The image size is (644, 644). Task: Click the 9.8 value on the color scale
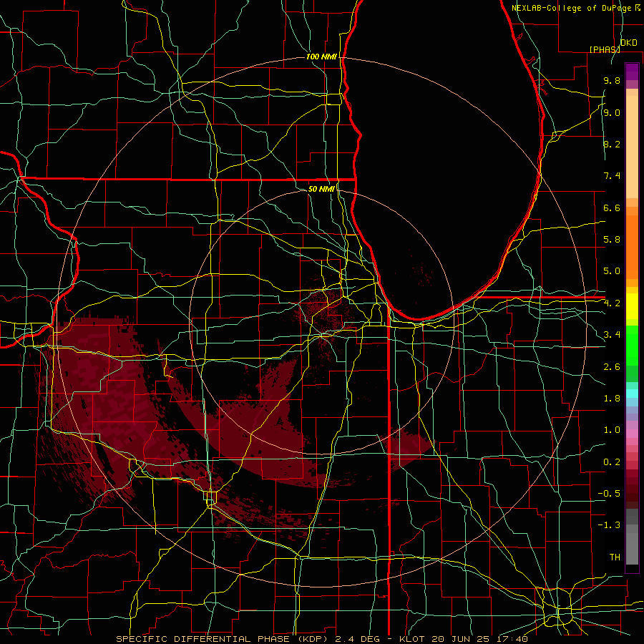click(612, 80)
